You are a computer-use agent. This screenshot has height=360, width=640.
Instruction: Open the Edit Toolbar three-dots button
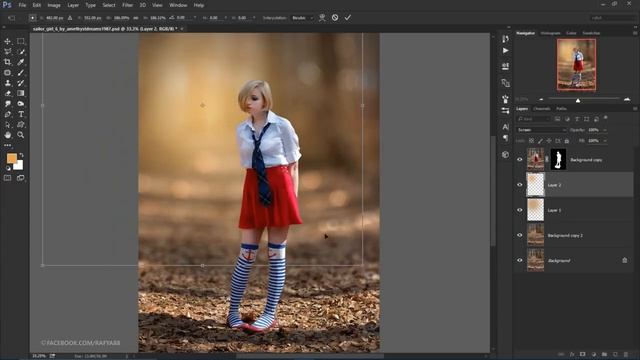7,145
